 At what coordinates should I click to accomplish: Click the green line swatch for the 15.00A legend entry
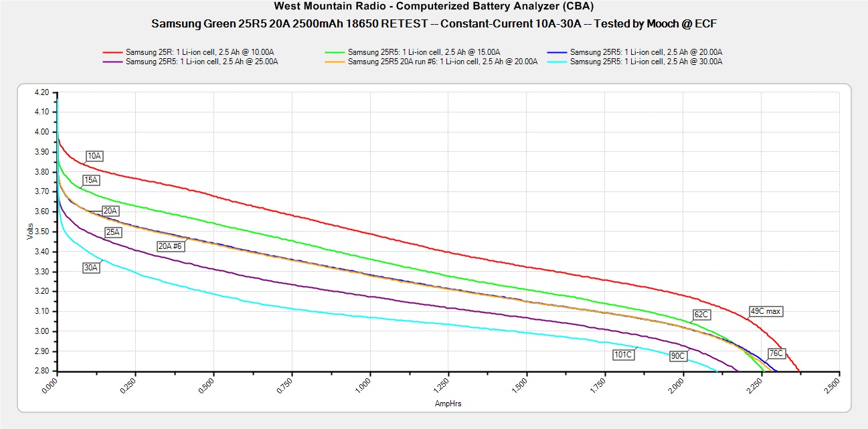(335, 52)
